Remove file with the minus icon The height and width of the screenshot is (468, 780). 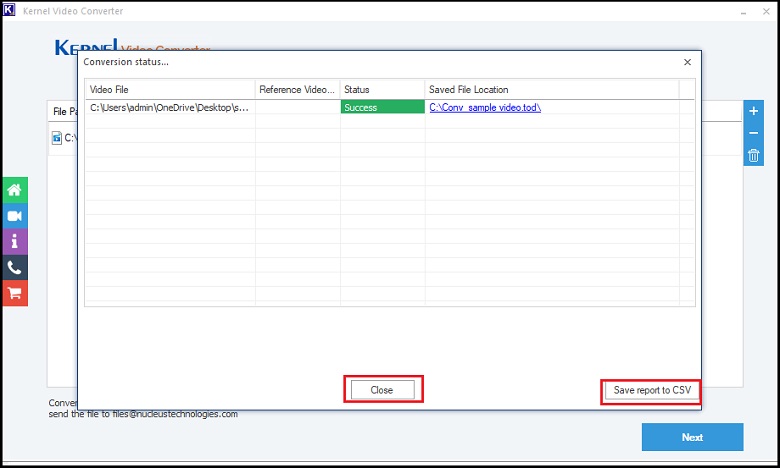[754, 133]
